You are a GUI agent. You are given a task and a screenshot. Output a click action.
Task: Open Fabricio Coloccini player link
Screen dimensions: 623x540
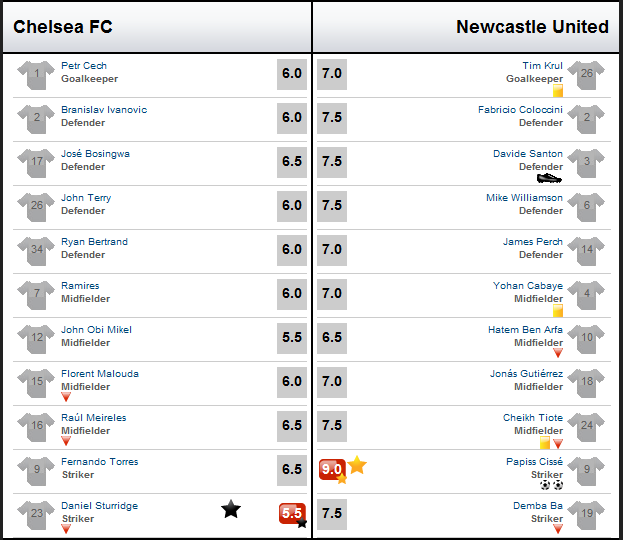tap(520, 110)
